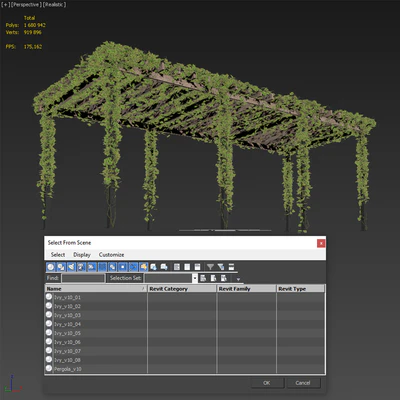Toggle the Display Helpers filter button
Image resolution: width=400 pixels, height=400 pixels.
(x=92, y=267)
